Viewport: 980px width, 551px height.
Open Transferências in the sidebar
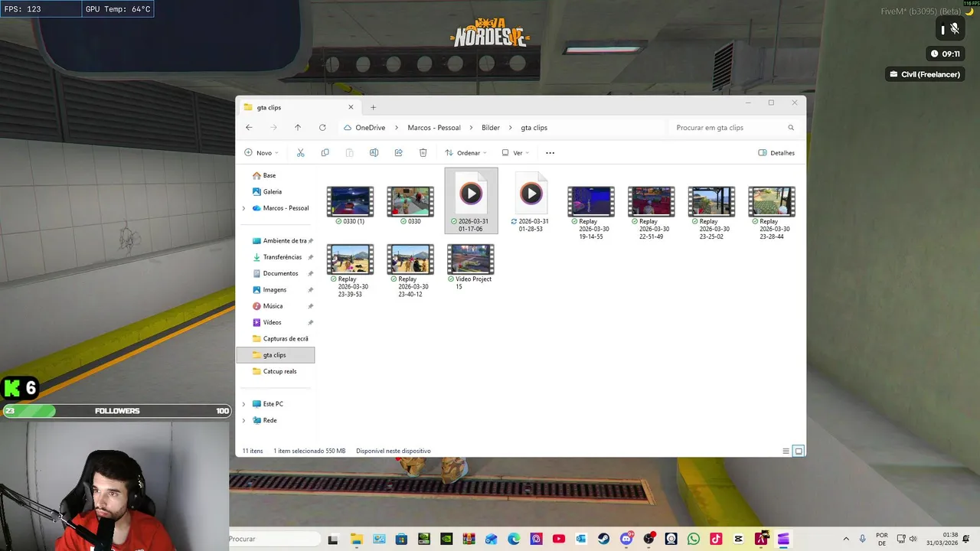(276, 257)
